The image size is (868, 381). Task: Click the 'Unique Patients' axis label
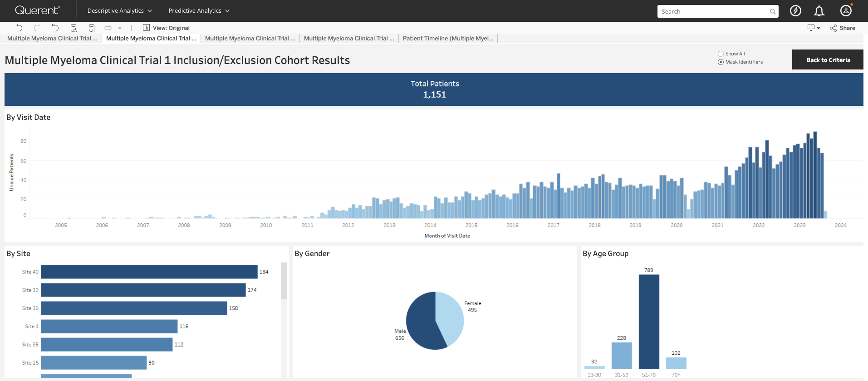(11, 172)
